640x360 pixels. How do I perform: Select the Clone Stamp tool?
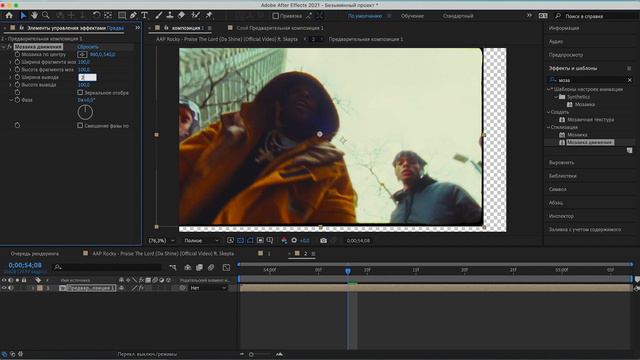point(170,16)
